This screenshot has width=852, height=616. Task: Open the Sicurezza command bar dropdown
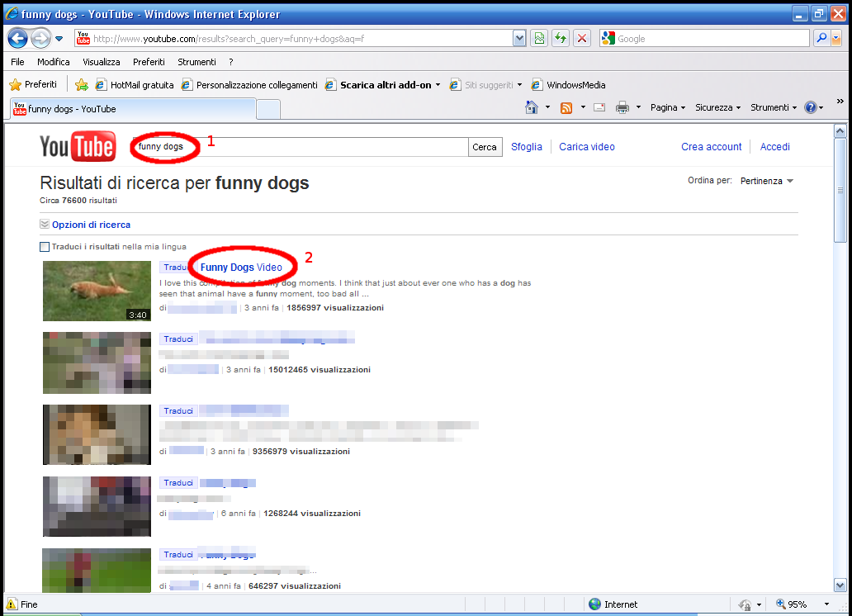point(717,107)
